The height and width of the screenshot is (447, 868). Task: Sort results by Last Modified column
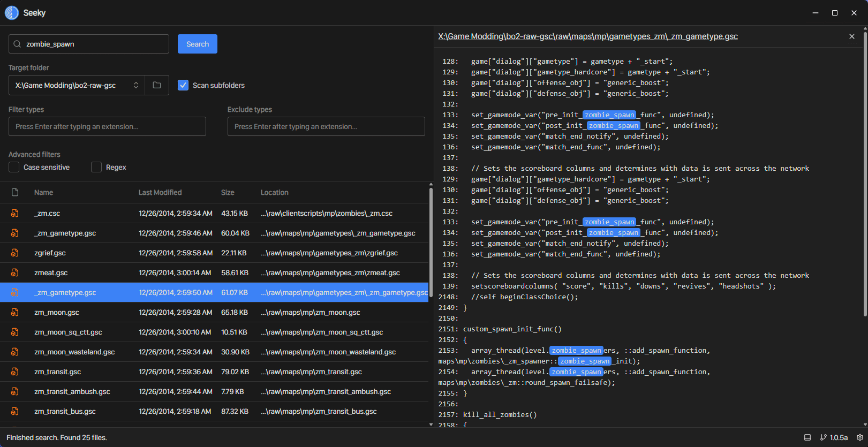(160, 192)
